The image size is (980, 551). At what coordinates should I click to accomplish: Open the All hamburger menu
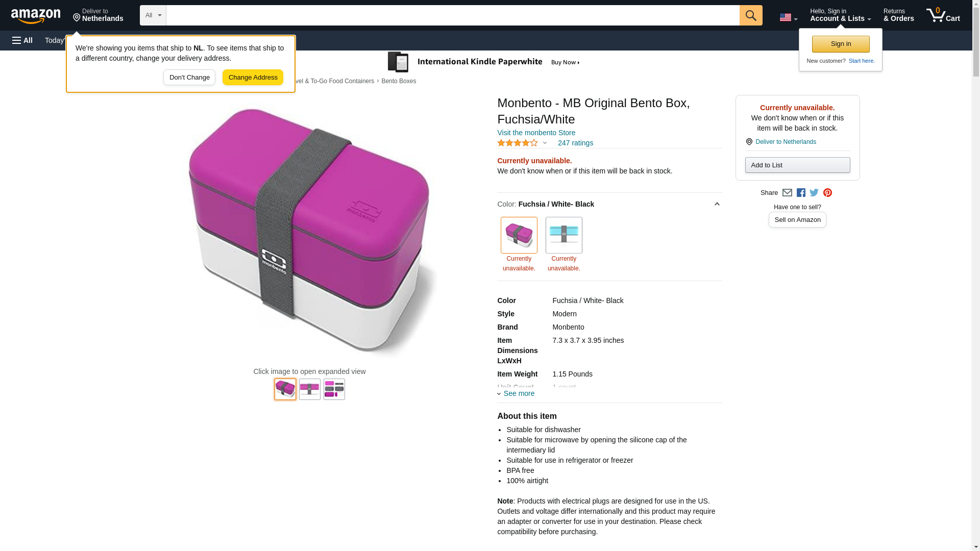point(22,40)
